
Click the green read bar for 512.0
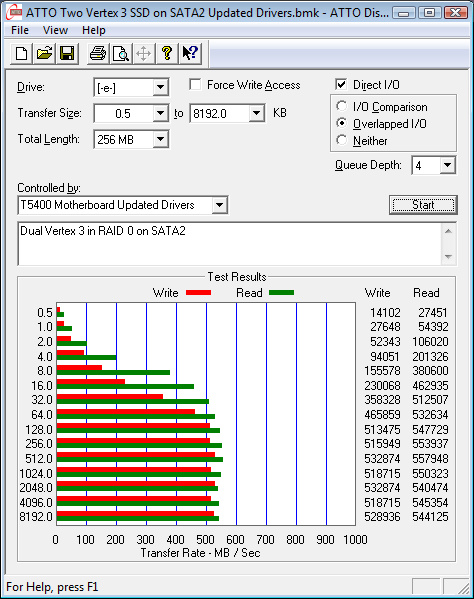tap(140, 460)
